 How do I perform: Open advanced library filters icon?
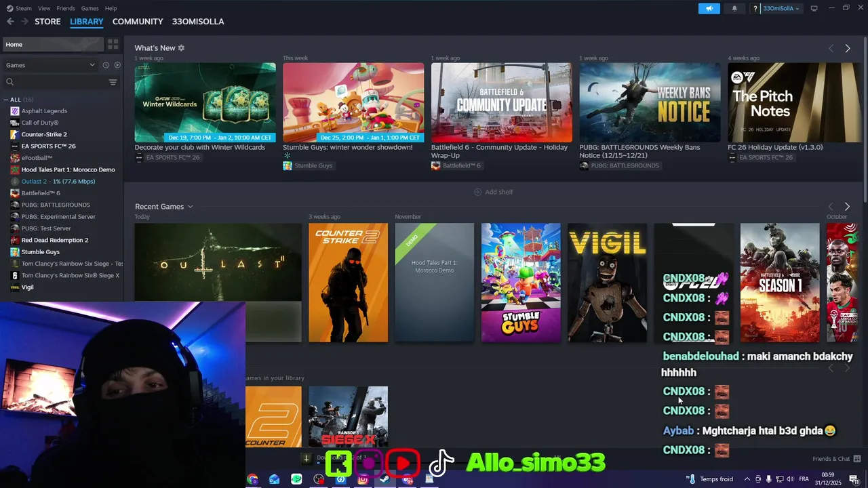point(113,82)
